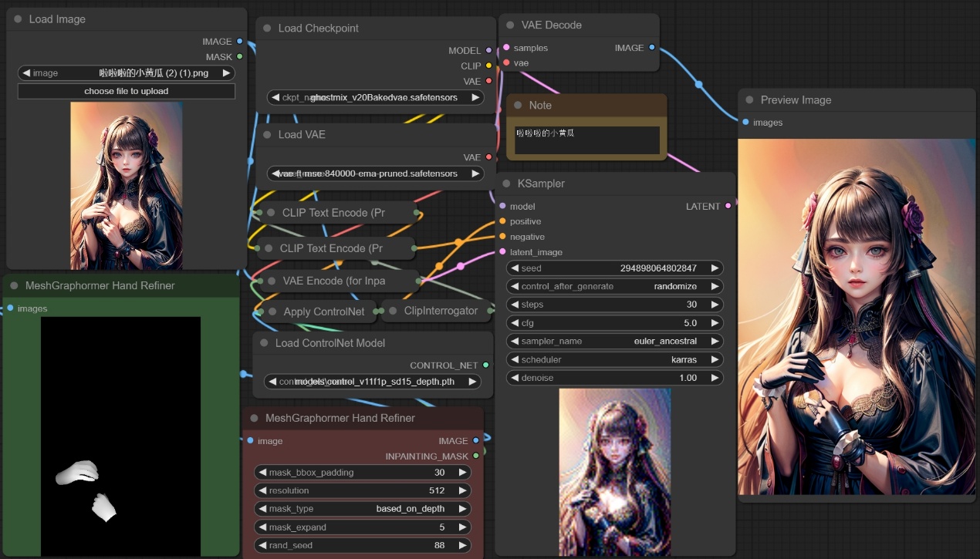Open the scheduler karras dropdown
980x559 pixels.
pyautogui.click(x=614, y=359)
